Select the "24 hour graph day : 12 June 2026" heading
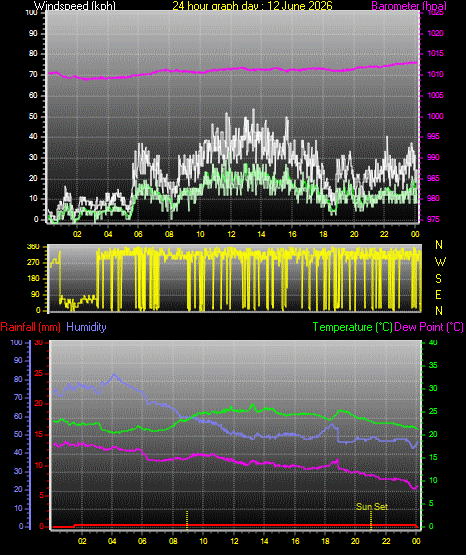The width and height of the screenshot is (466, 555). coord(252,5)
